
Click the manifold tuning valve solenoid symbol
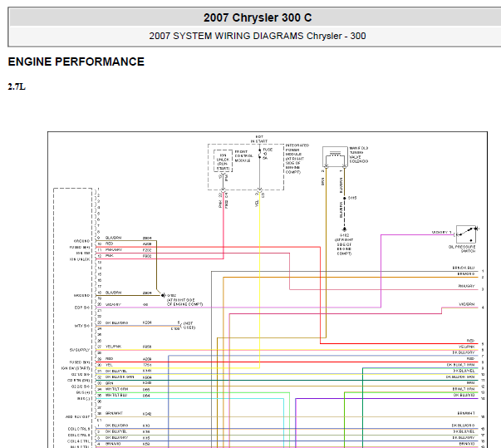[335, 156]
